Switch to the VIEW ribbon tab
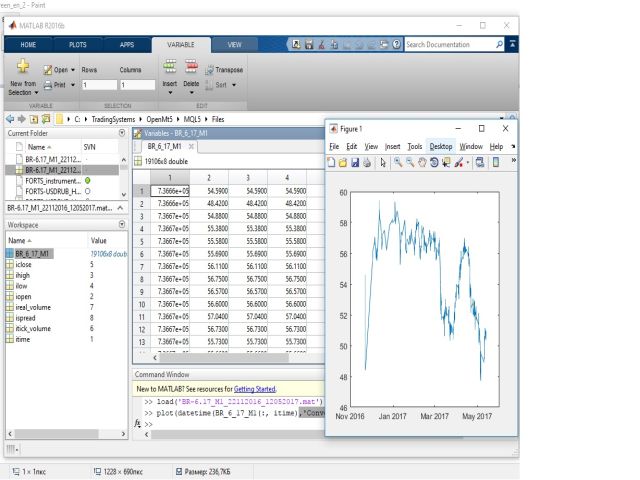 pyautogui.click(x=234, y=44)
